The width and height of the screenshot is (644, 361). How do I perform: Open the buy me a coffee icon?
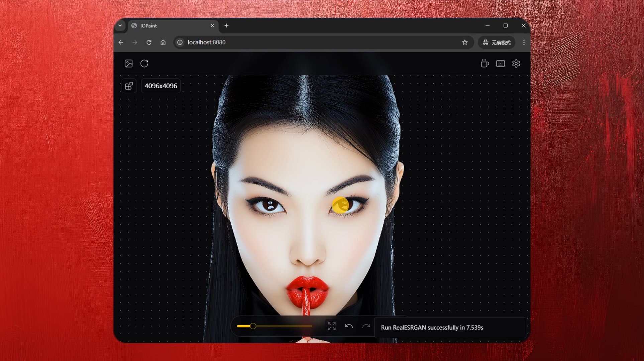pyautogui.click(x=485, y=64)
